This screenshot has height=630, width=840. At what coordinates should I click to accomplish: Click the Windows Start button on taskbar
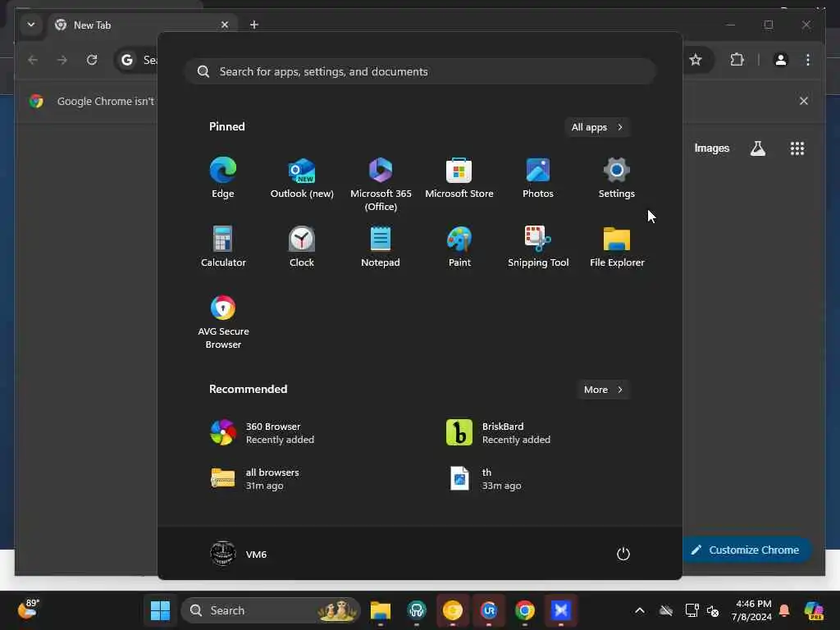pyautogui.click(x=160, y=610)
